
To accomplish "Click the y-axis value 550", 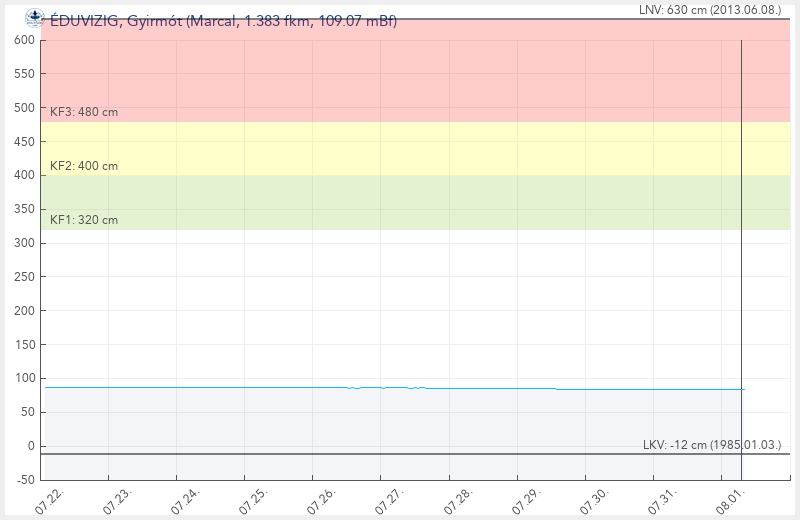I will (24, 73).
